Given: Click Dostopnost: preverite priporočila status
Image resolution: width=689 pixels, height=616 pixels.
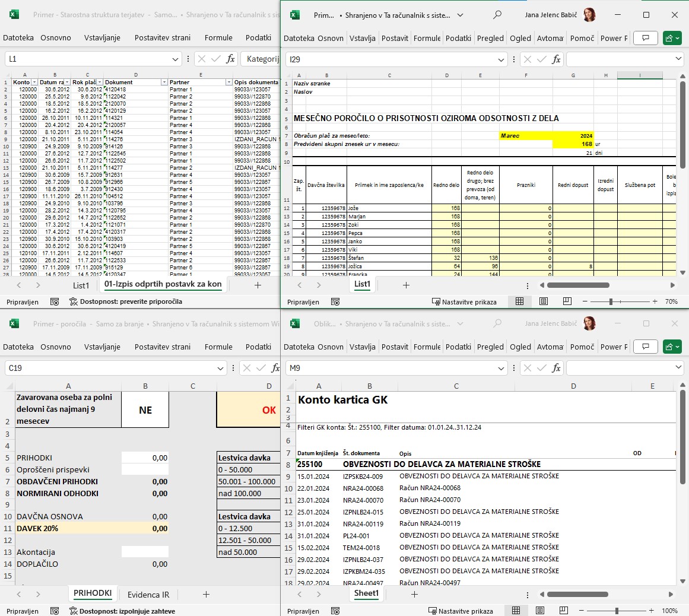Looking at the screenshot, I should click(x=126, y=301).
